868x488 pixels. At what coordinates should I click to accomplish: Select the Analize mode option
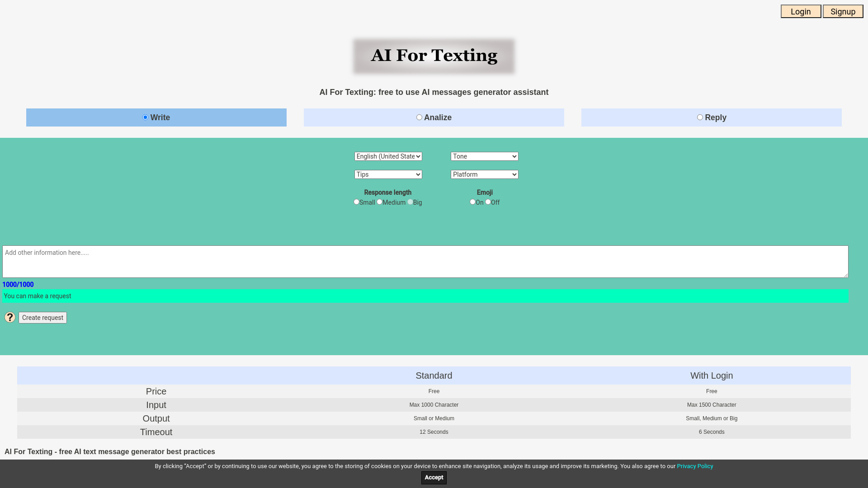[419, 117]
